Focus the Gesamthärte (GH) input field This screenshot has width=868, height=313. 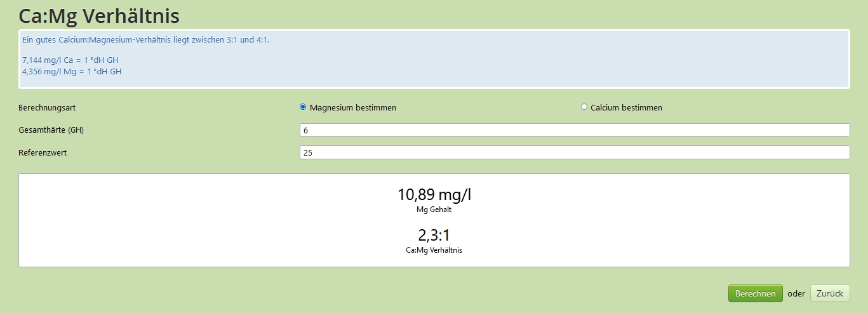(574, 130)
